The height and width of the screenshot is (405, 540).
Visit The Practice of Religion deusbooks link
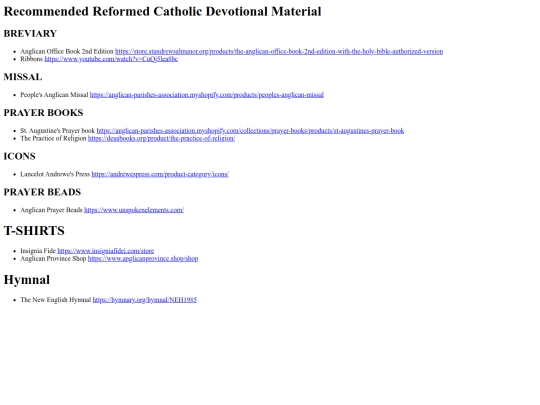[x=161, y=138]
